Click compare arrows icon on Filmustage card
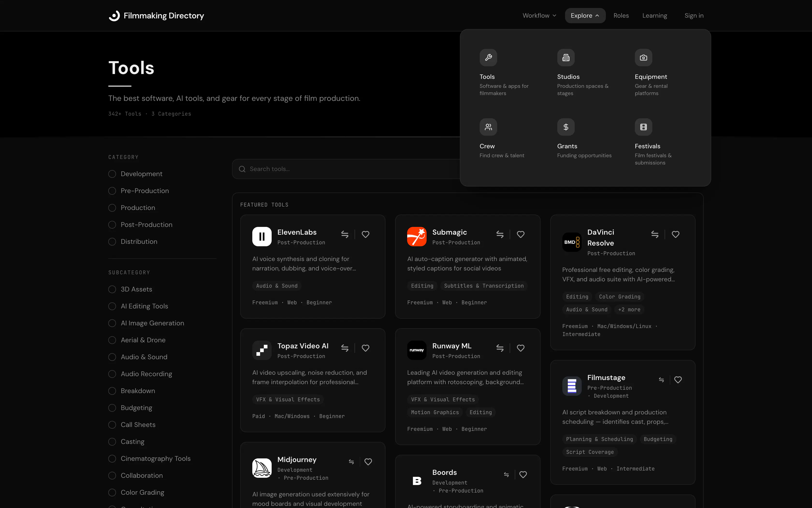 (661, 380)
